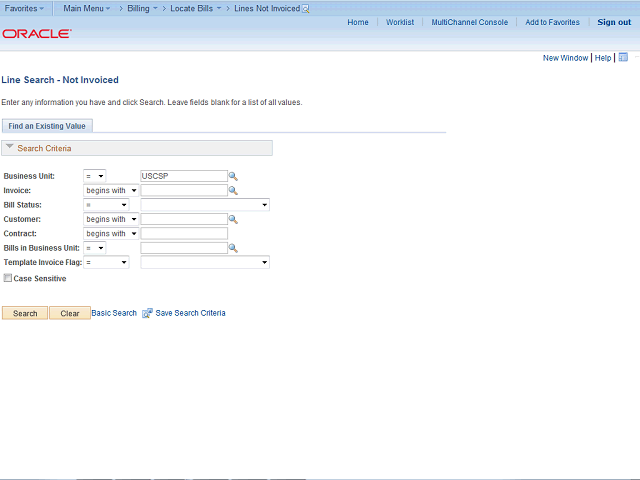The height and width of the screenshot is (480, 640).
Task: Click the Bills in Business Unit input field
Action: click(184, 248)
